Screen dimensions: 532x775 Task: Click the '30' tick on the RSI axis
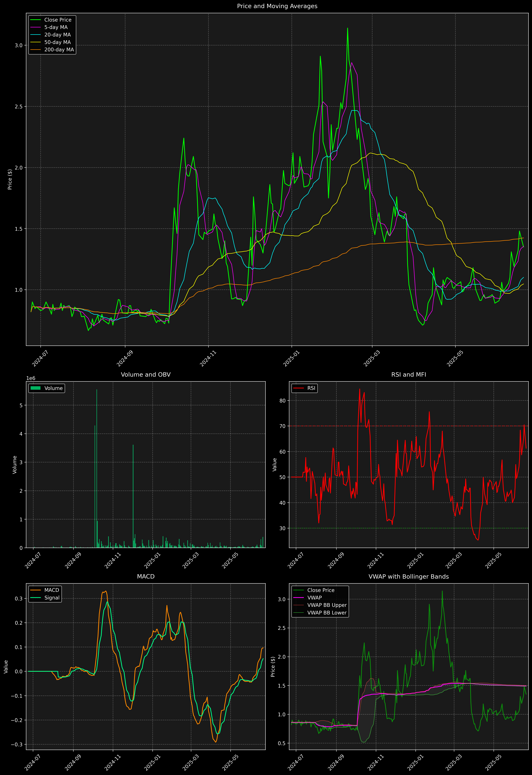pos(283,528)
